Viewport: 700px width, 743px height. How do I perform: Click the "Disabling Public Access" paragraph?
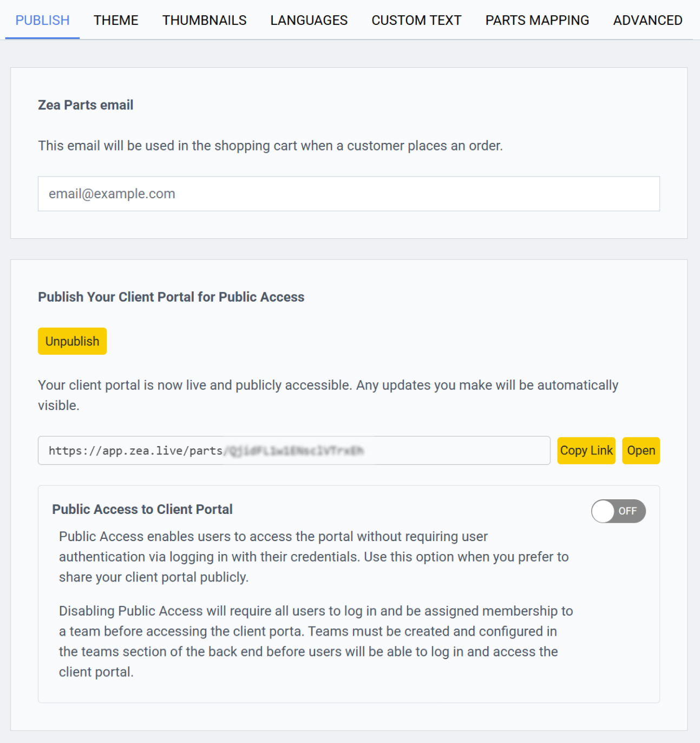(x=316, y=641)
